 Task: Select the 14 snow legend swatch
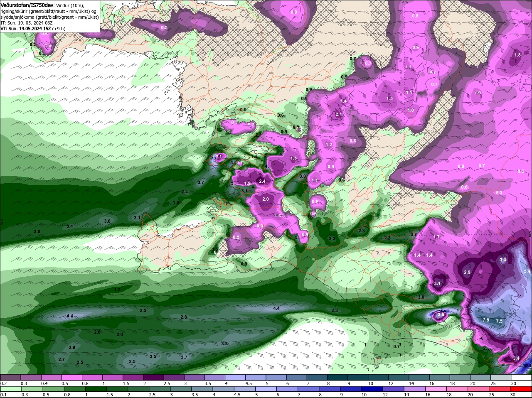point(419,377)
